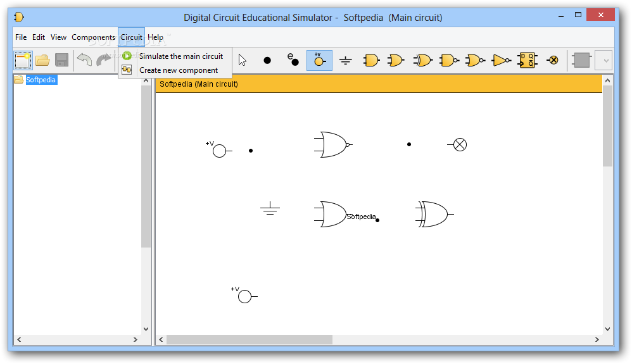Screen dimensions: 632x364
Task: Click the Redo arrow icon
Action: (x=104, y=60)
